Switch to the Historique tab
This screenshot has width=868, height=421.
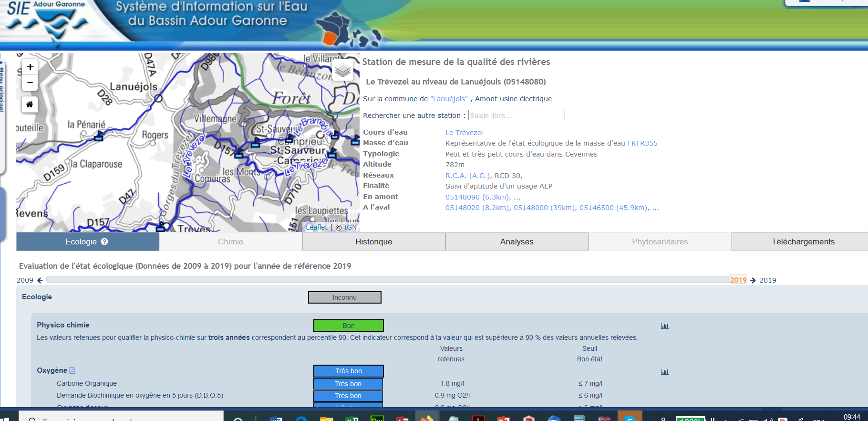373,242
